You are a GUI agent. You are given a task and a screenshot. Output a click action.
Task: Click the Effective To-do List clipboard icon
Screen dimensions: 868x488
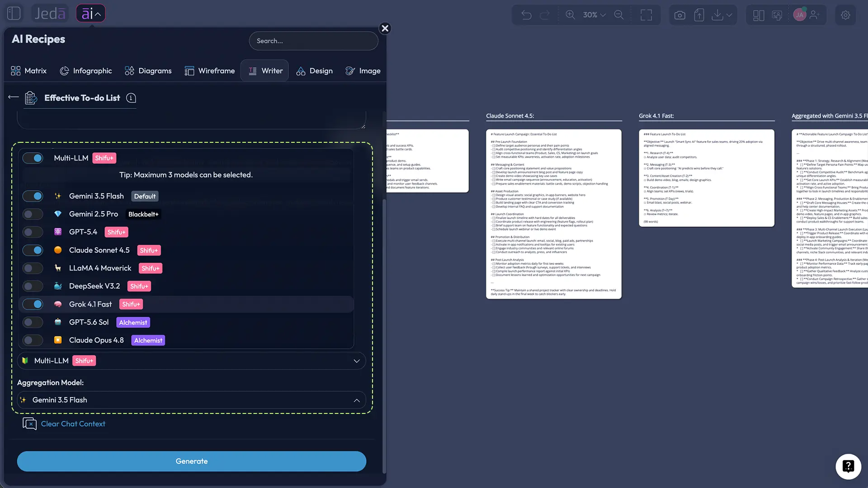(31, 98)
